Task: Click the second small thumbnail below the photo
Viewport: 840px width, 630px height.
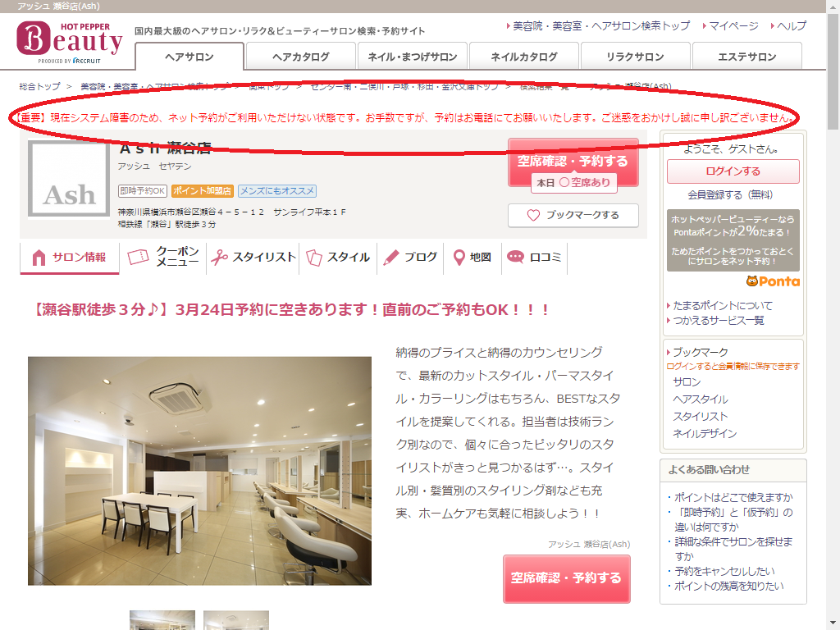Action: (x=236, y=620)
